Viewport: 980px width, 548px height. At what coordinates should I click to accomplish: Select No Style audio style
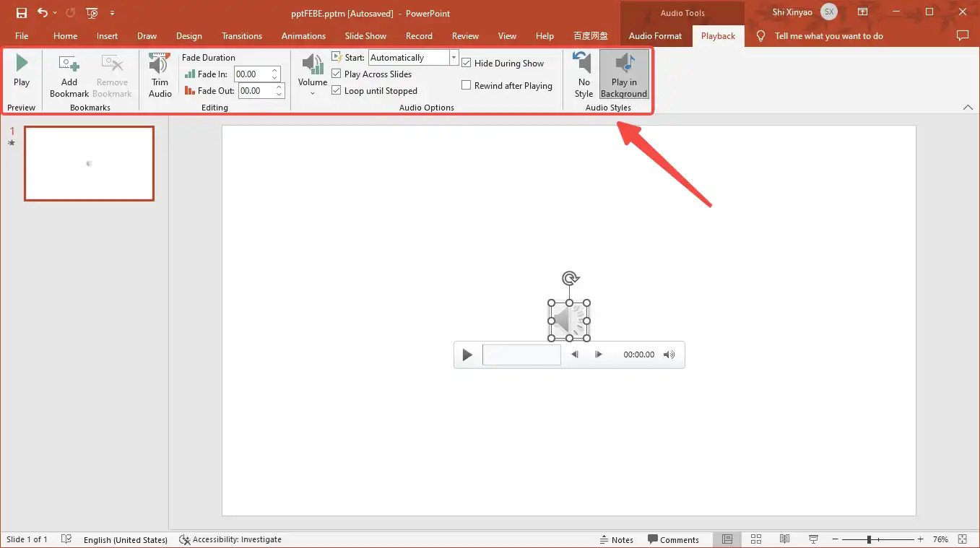[584, 75]
